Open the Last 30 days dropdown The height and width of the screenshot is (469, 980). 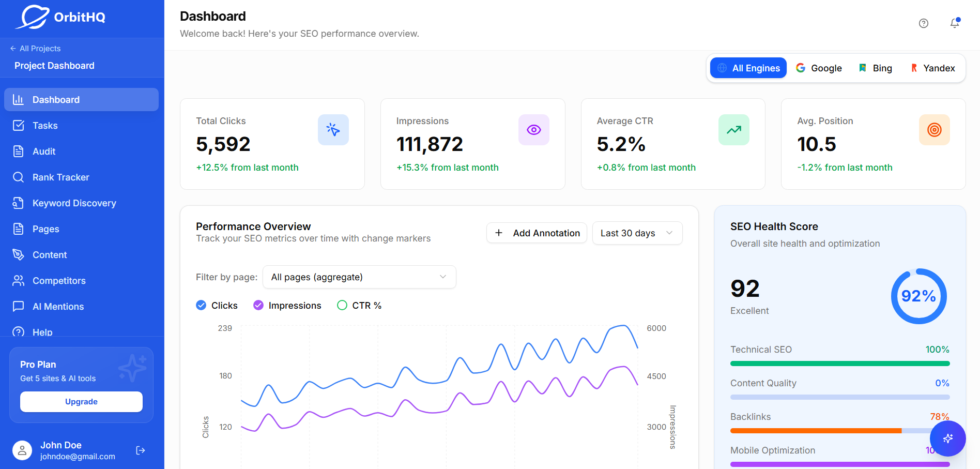point(637,233)
